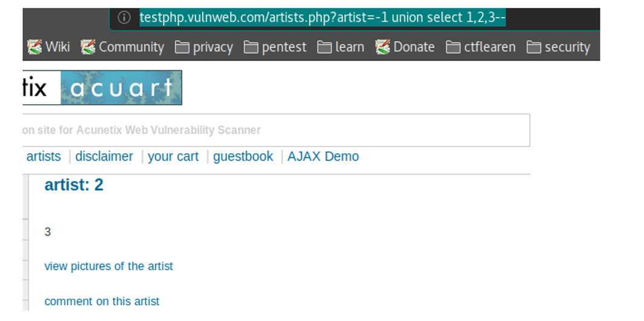Open the Community bookmark
This screenshot has height=321, width=644.
pos(123,47)
